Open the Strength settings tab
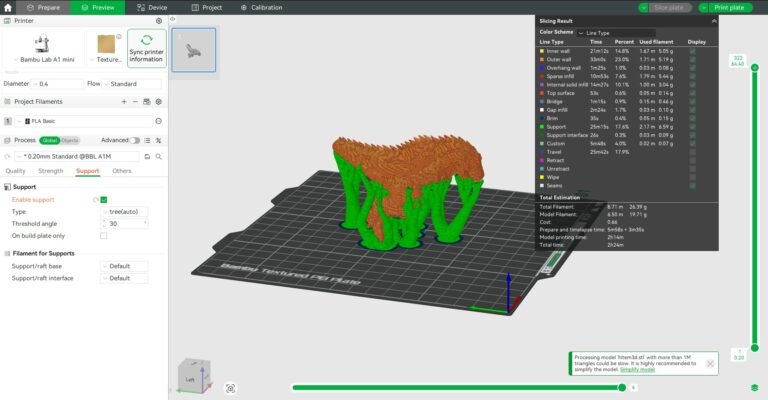 pyautogui.click(x=50, y=171)
